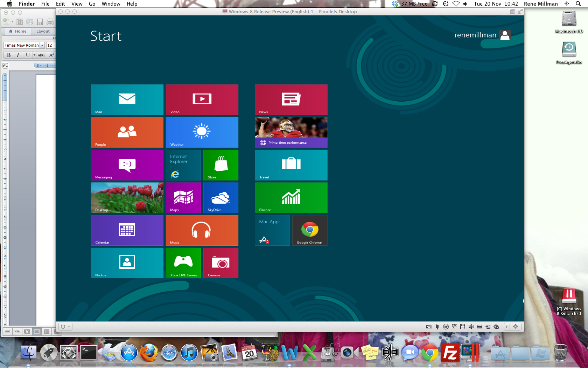The image size is (588, 368).
Task: Open Parallels configuration gear button
Action: [x=516, y=327]
